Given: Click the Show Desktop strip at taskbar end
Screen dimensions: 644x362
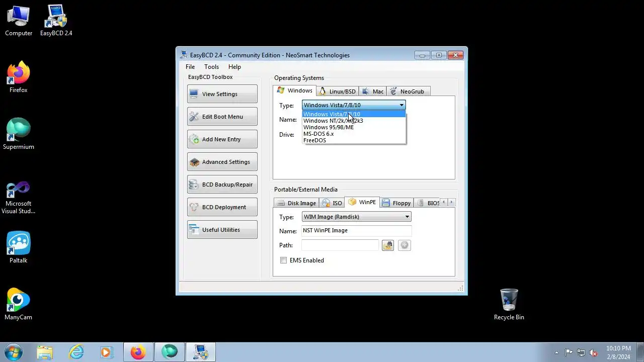Looking at the screenshot, I should click(640, 352).
